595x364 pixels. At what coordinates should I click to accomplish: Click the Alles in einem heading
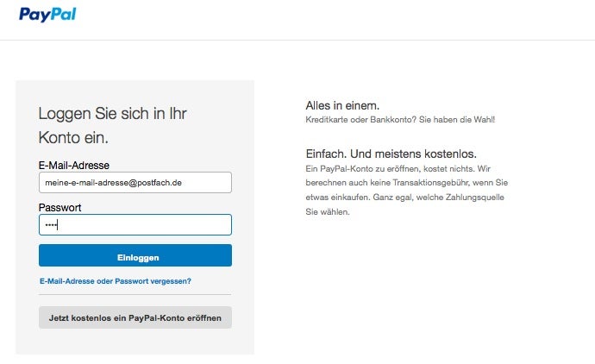coord(342,105)
